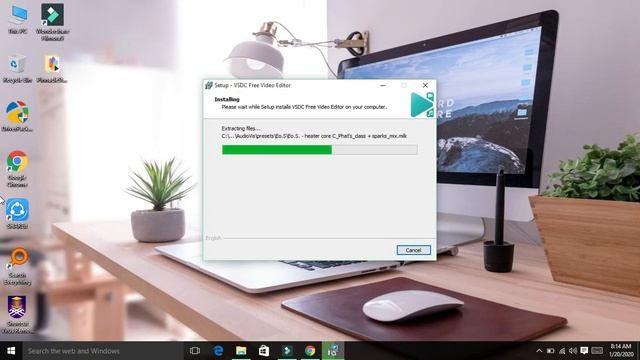640x360 pixels.
Task: Open the Action Center notifications icon
Action: click(584, 351)
